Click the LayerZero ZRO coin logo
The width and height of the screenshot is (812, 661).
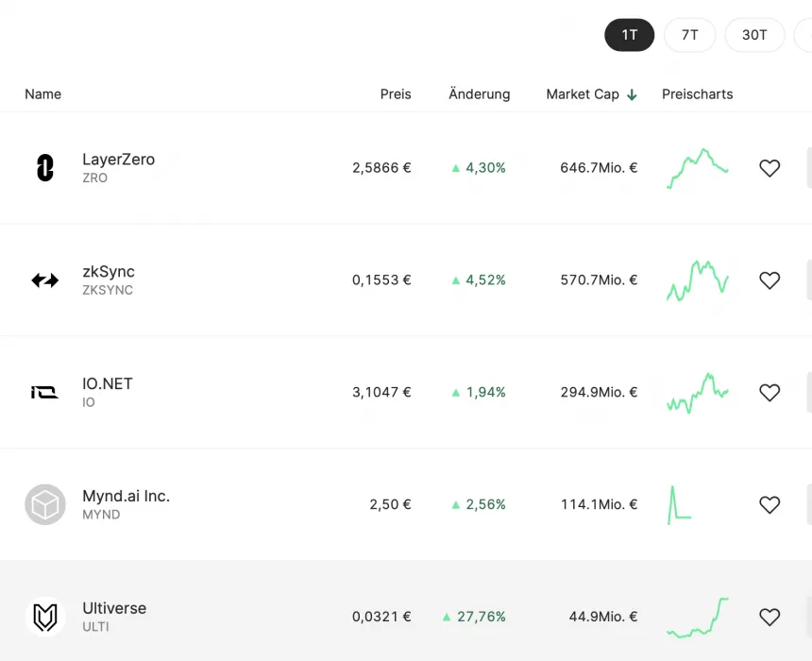pos(44,168)
